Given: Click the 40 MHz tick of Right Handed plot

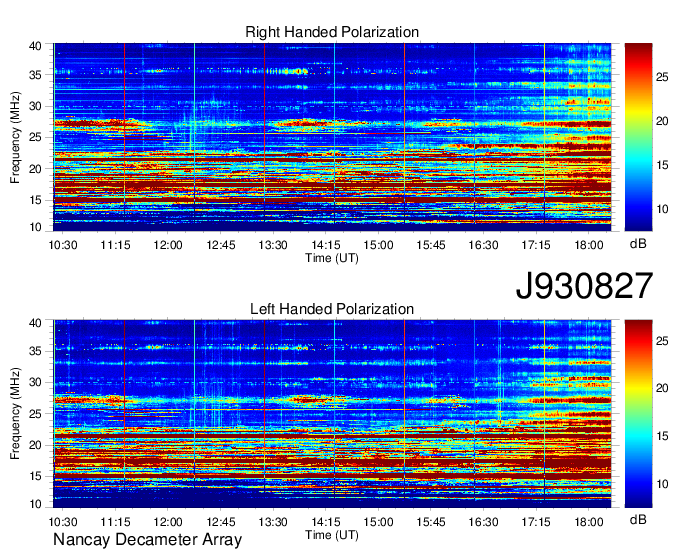Looking at the screenshot, I should coord(35,46).
